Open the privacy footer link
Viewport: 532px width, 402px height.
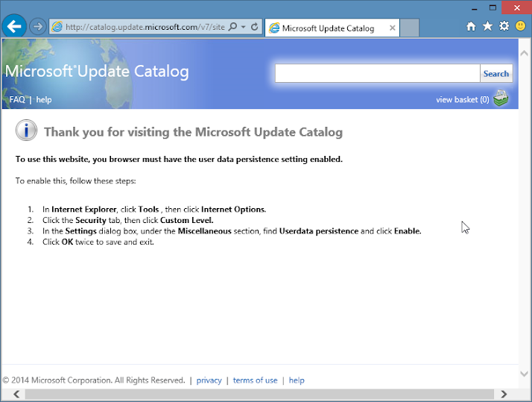(x=209, y=380)
